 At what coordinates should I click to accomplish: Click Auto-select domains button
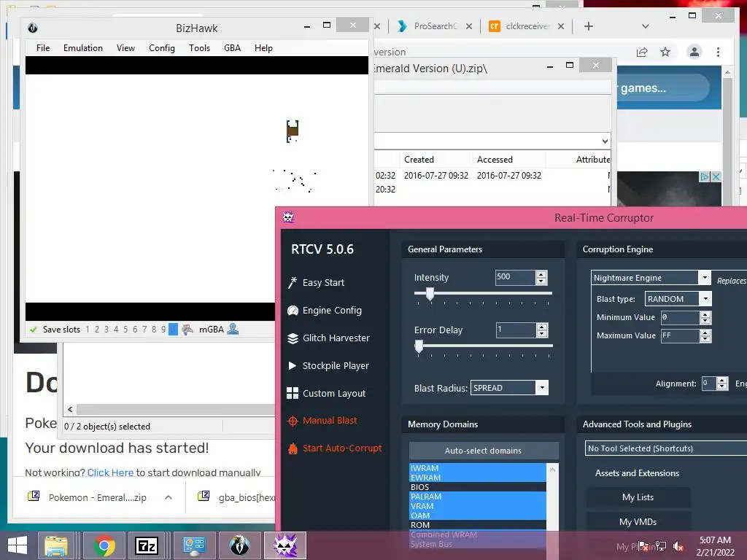tap(483, 451)
